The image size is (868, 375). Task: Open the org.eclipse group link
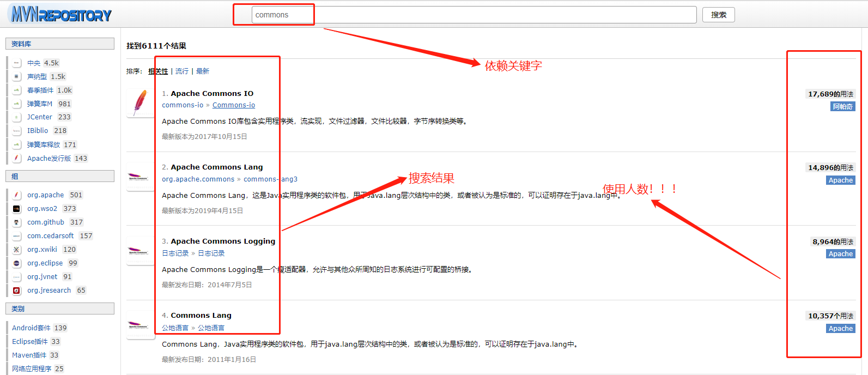(x=45, y=263)
